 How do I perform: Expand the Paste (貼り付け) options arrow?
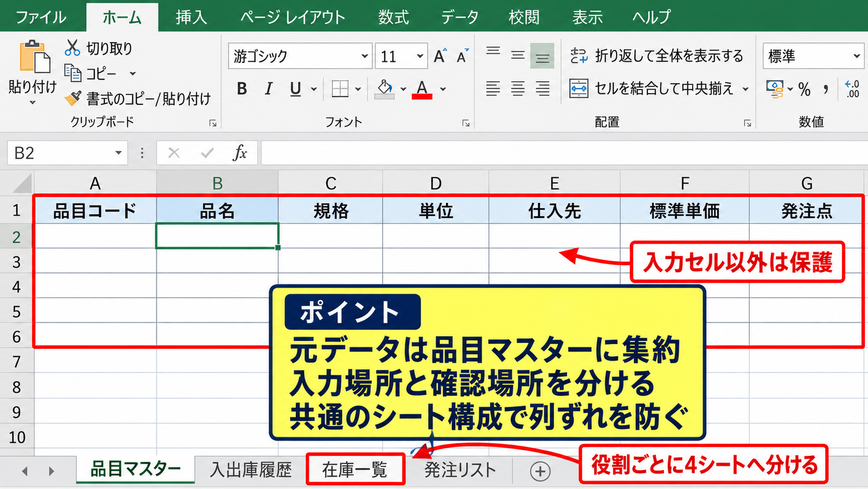click(x=32, y=103)
